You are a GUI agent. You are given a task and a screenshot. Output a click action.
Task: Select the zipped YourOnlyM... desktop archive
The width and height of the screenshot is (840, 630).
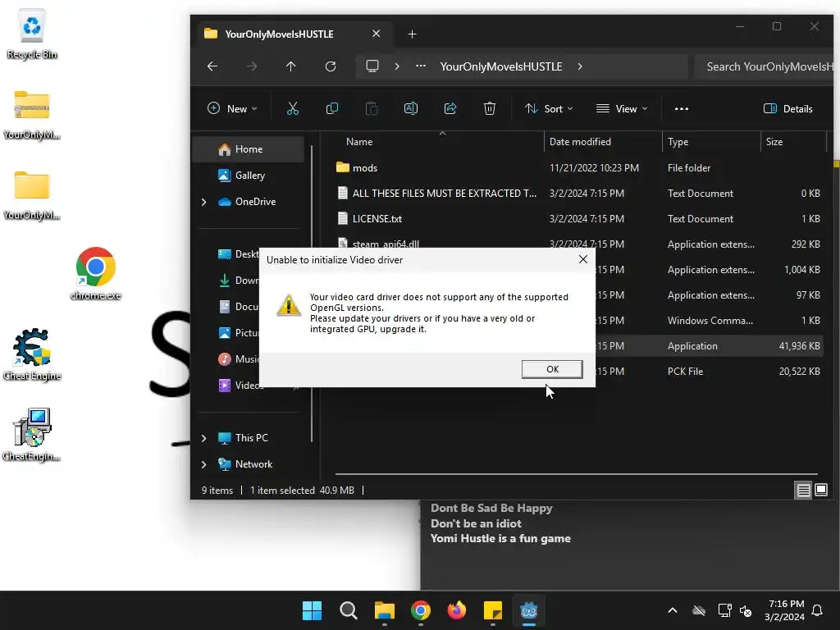tap(32, 114)
